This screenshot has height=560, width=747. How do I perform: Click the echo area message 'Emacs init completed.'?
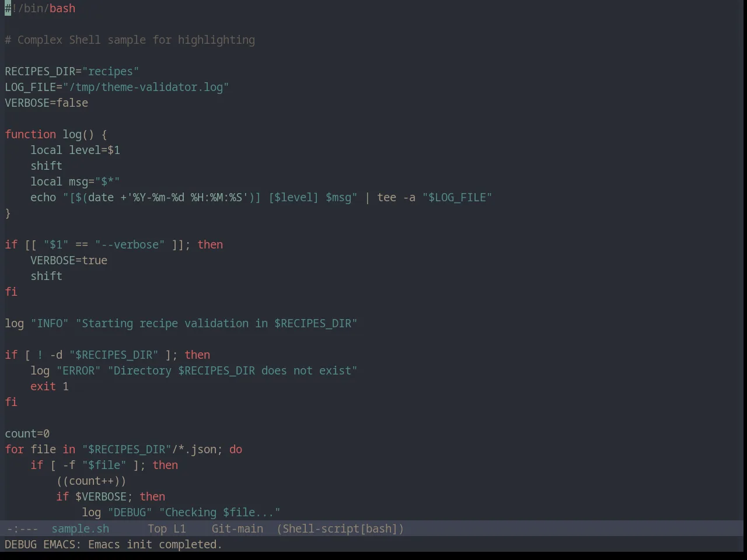[x=155, y=544]
